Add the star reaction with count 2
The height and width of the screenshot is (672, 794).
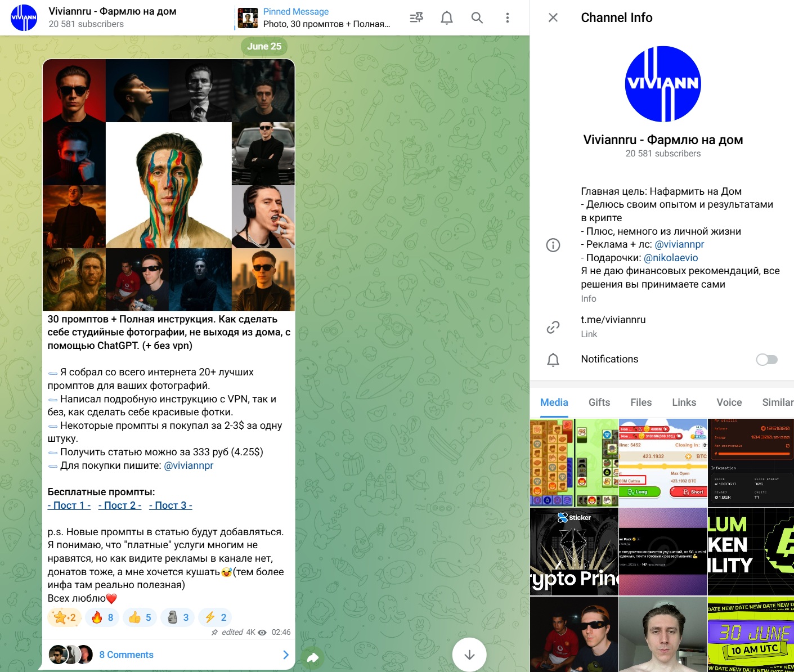[x=65, y=617]
